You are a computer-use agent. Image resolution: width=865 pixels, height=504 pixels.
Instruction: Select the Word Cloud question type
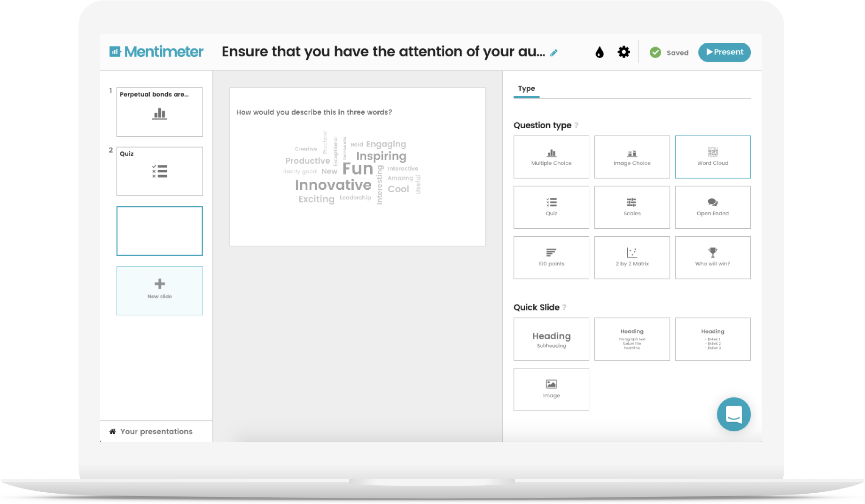712,157
